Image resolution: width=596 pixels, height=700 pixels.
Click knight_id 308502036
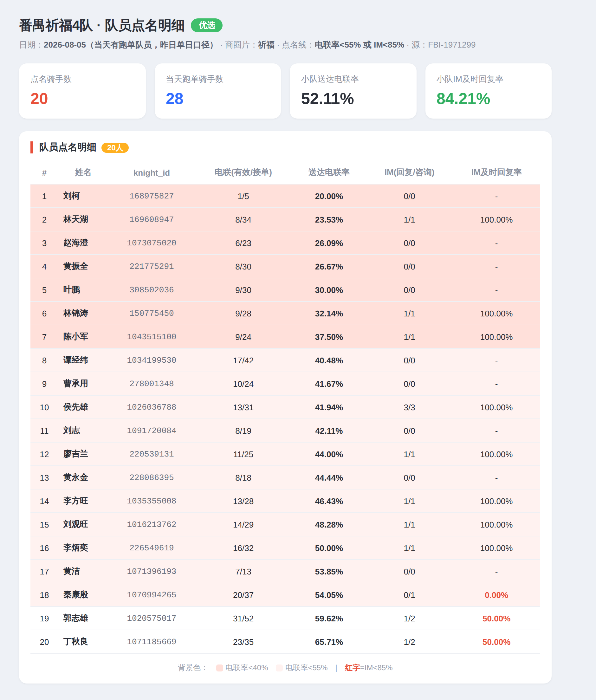click(x=152, y=290)
